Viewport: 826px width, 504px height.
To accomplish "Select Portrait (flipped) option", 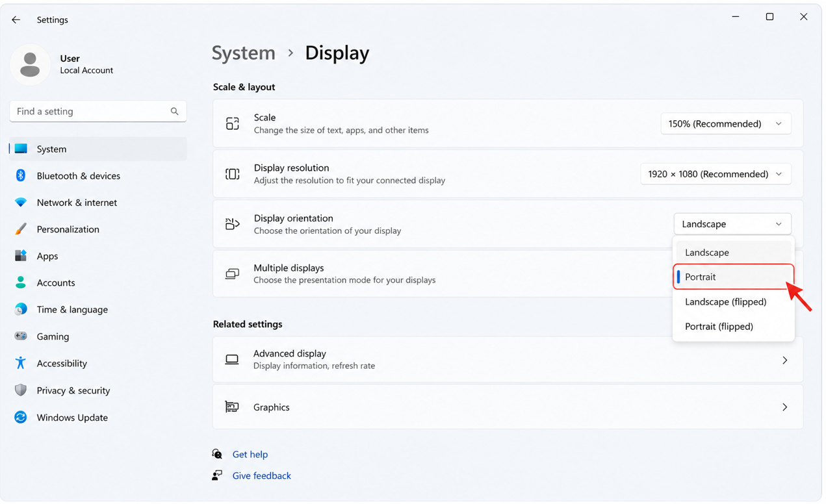I will tap(733, 326).
